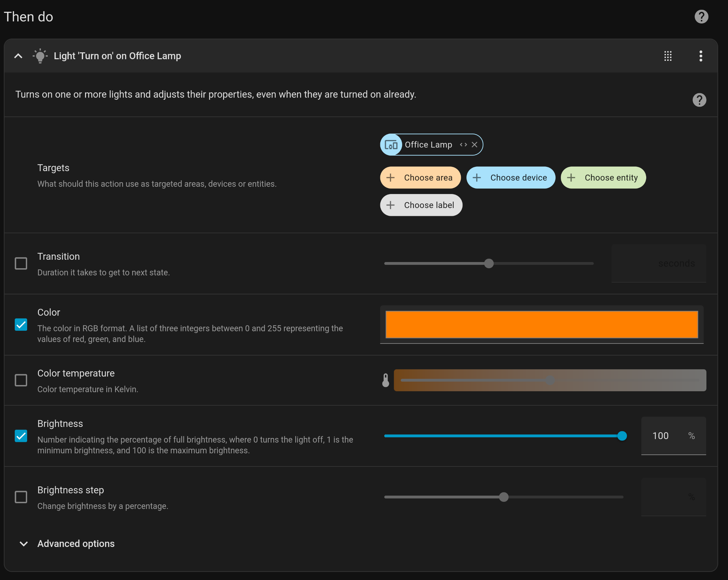Remove the Office Lamp target chip

point(475,145)
